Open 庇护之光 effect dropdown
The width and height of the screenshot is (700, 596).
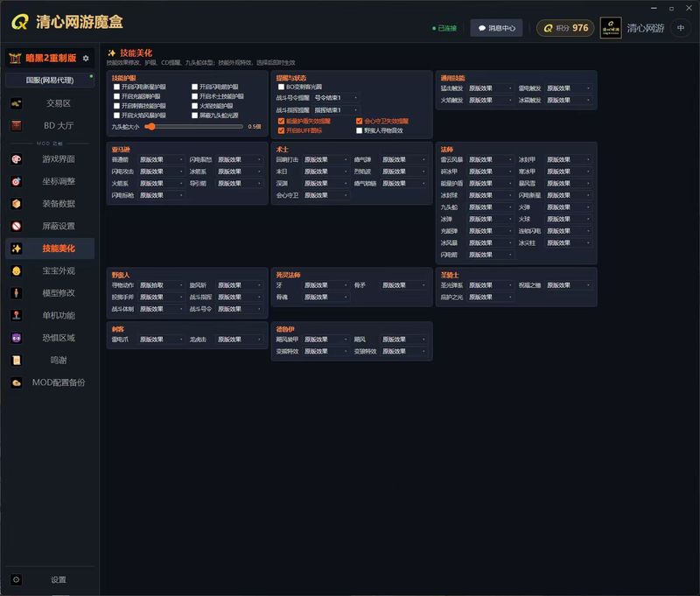pyautogui.click(x=490, y=298)
